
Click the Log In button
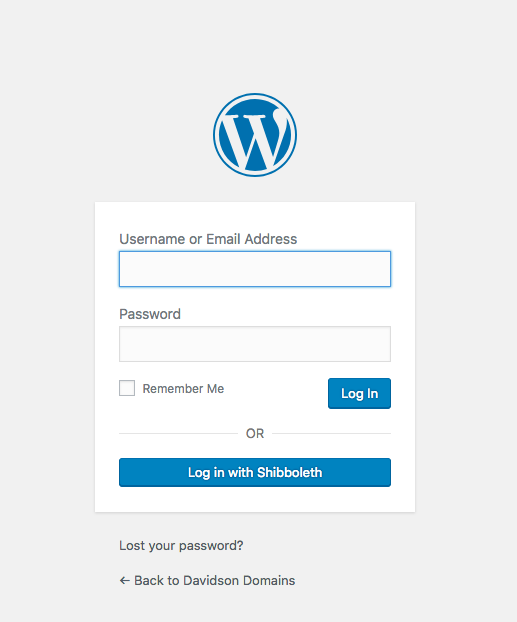pos(359,393)
